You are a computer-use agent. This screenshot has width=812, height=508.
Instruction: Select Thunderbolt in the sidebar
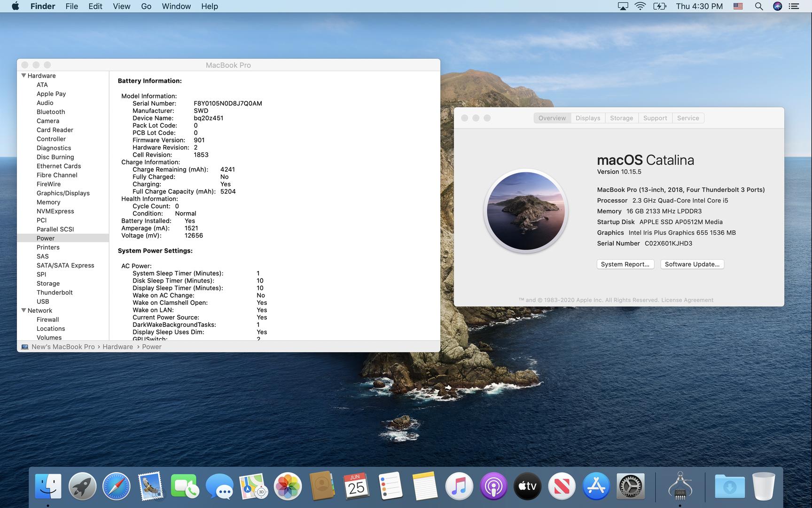[x=55, y=293]
